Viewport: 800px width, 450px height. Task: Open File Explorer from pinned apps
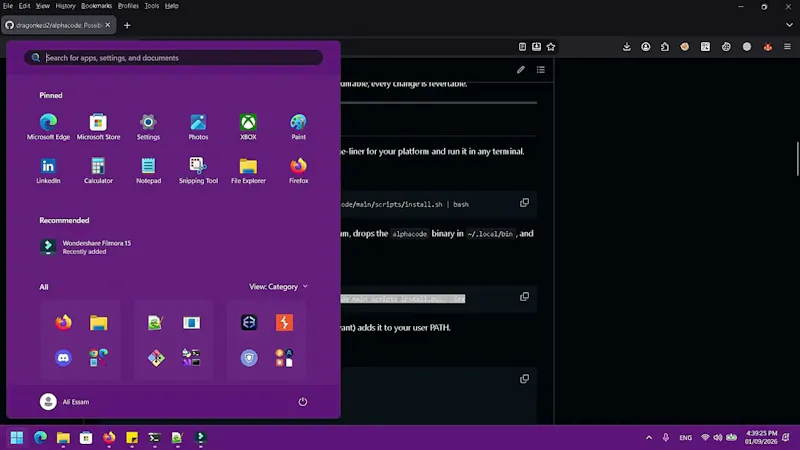point(248,170)
